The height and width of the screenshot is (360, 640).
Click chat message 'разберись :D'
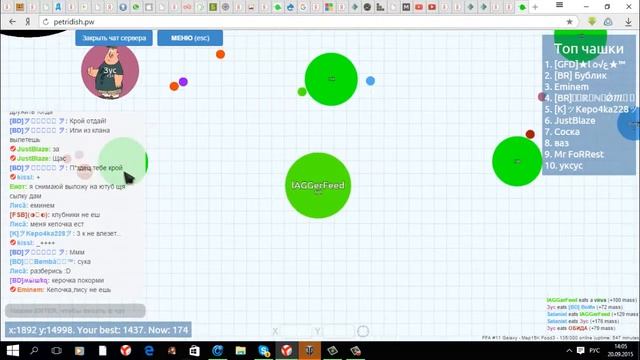click(x=50, y=271)
